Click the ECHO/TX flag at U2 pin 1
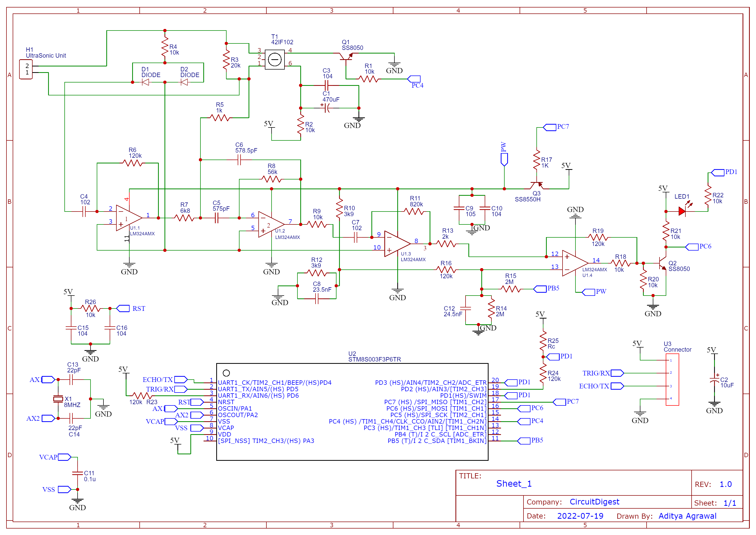This screenshot has height=535, width=756. point(181,380)
